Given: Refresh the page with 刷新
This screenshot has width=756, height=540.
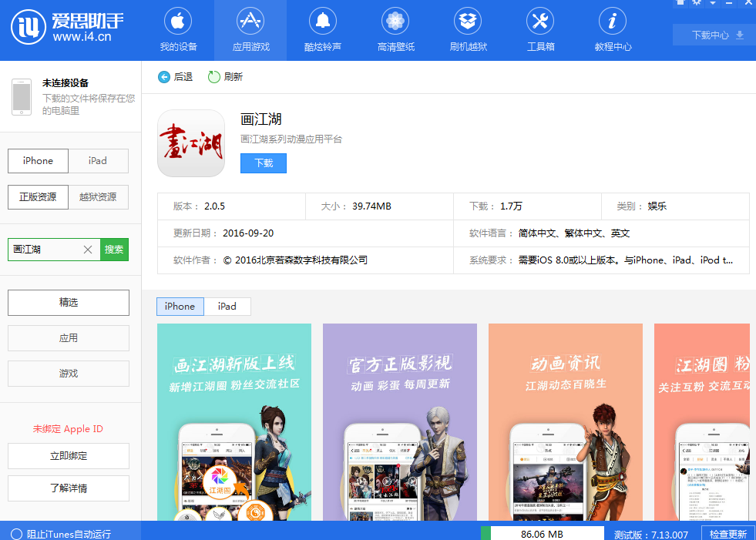Looking at the screenshot, I should coord(225,77).
